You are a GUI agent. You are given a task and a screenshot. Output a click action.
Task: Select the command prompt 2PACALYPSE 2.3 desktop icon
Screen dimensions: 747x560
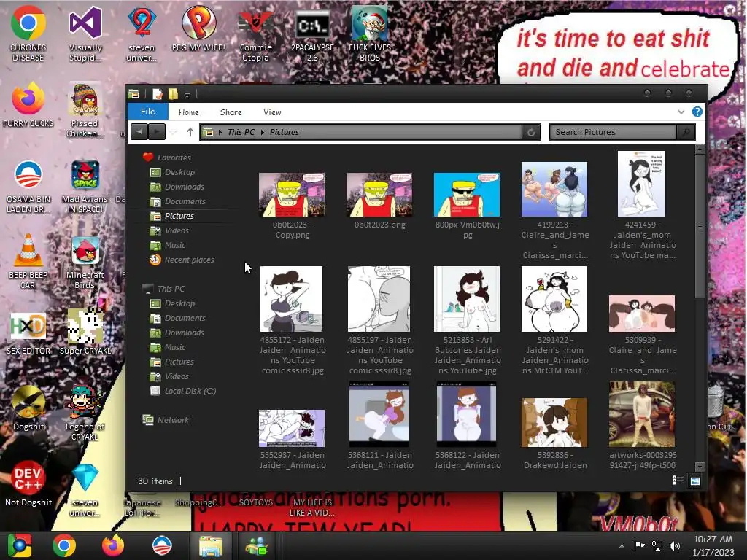312,36
